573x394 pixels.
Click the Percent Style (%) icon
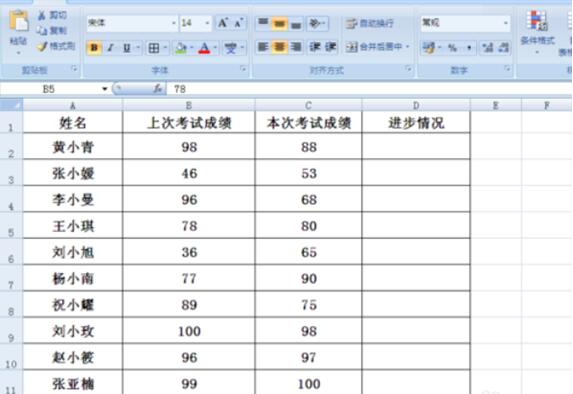pyautogui.click(x=452, y=48)
